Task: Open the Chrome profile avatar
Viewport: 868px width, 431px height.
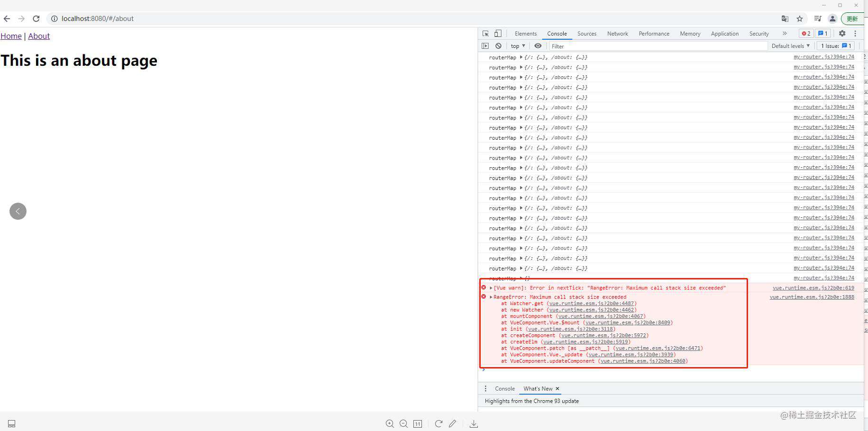Action: [832, 18]
